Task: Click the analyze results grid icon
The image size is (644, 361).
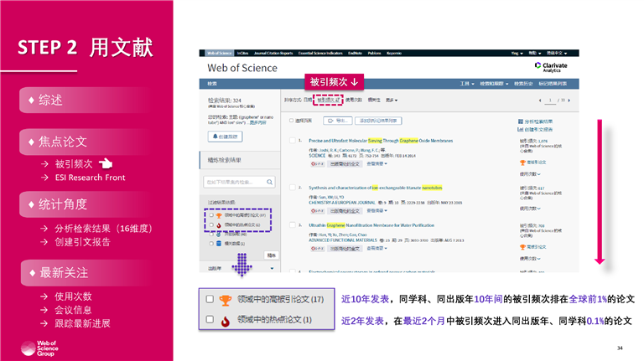Action: pyautogui.click(x=521, y=121)
